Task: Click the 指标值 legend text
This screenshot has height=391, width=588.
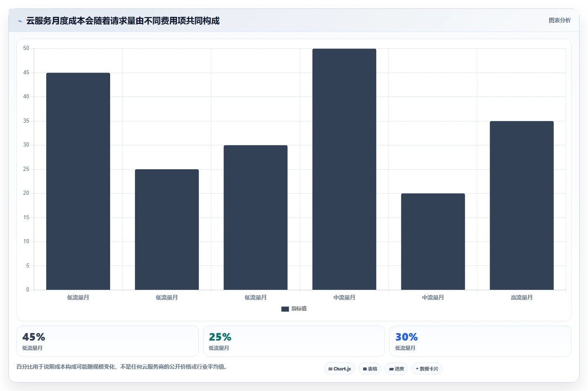Action: 299,309
